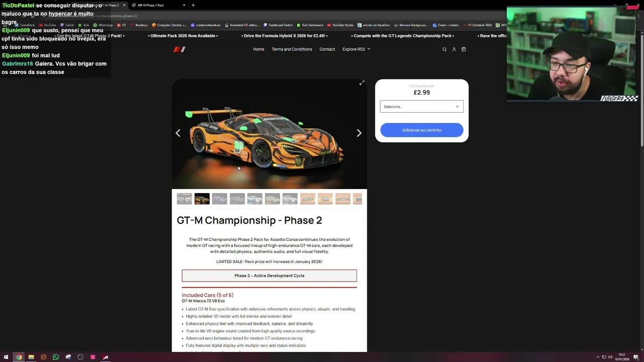The image size is (644, 362).
Task: Open a new browser tab
Action: click(193, 5)
